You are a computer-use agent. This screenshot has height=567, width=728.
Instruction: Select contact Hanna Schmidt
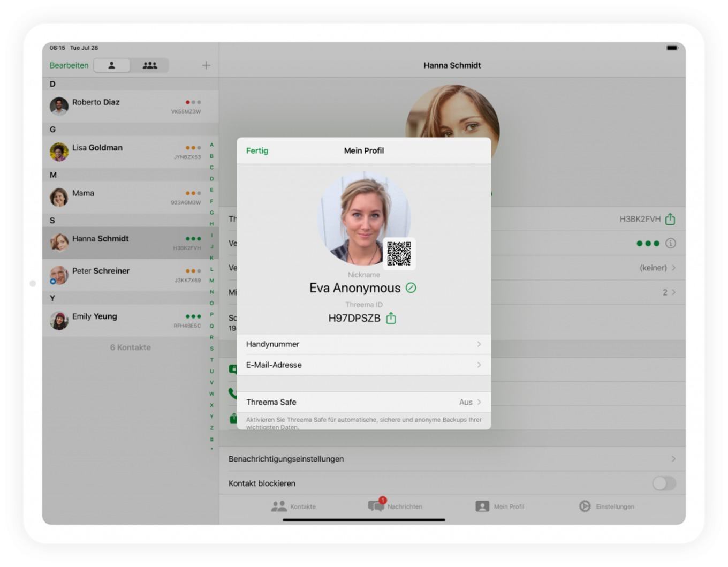(x=130, y=243)
